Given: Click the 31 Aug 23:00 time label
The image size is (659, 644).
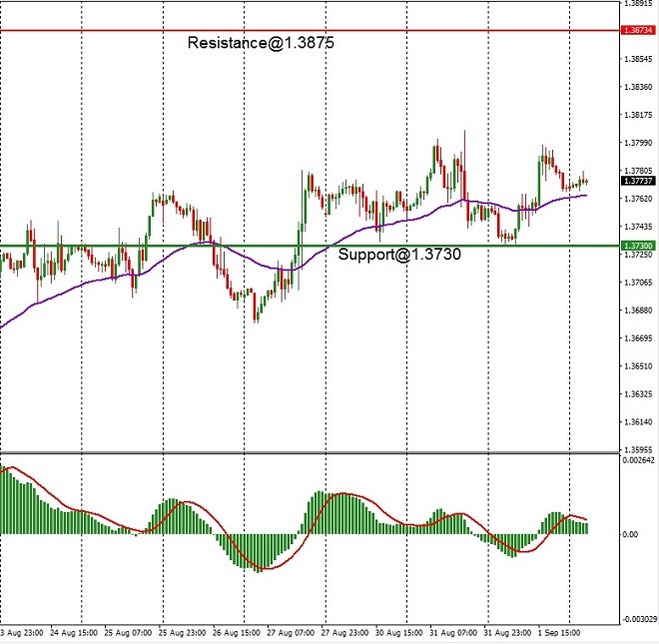Looking at the screenshot, I should click(x=507, y=633).
